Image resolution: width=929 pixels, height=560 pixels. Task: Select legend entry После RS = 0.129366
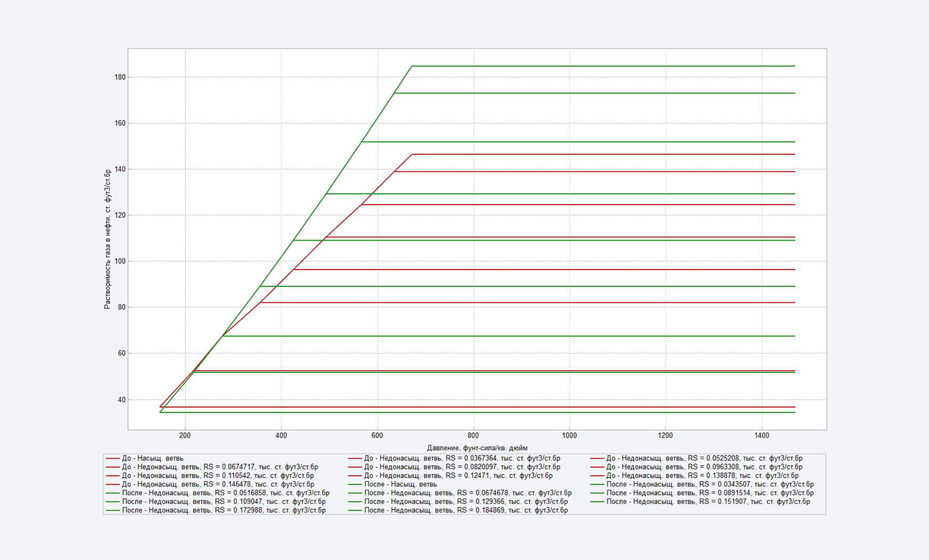(x=458, y=501)
